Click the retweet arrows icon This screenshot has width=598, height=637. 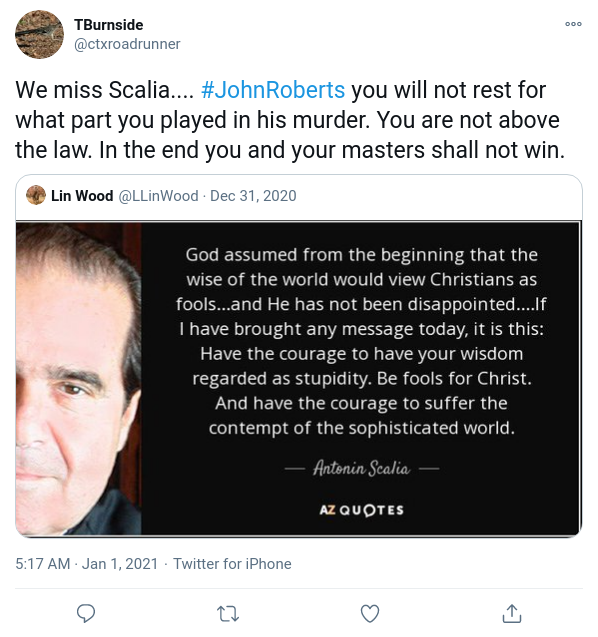228,614
